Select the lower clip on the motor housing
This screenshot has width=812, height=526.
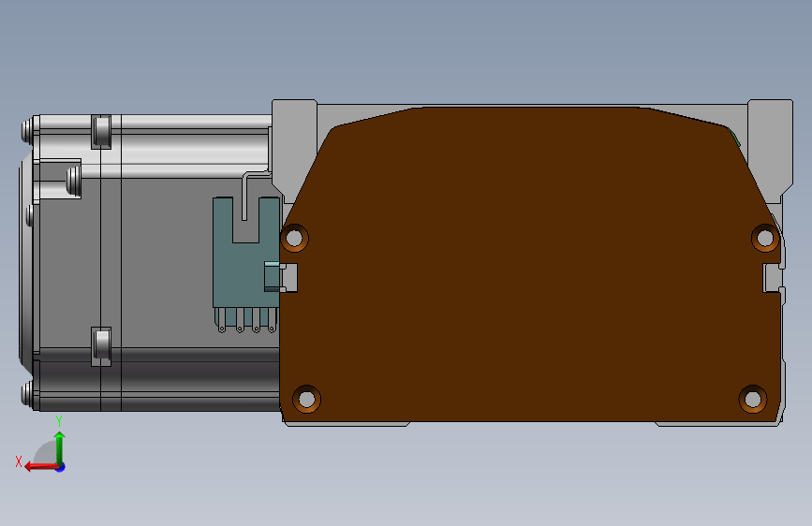pyautogui.click(x=101, y=346)
